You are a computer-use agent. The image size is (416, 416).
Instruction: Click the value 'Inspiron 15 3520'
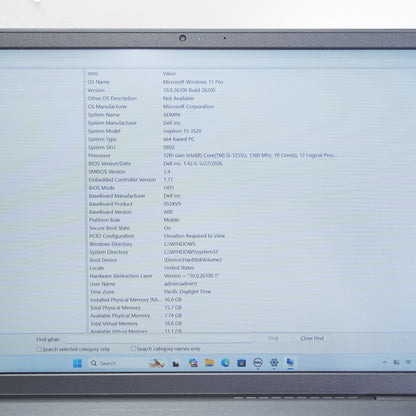[182, 131]
